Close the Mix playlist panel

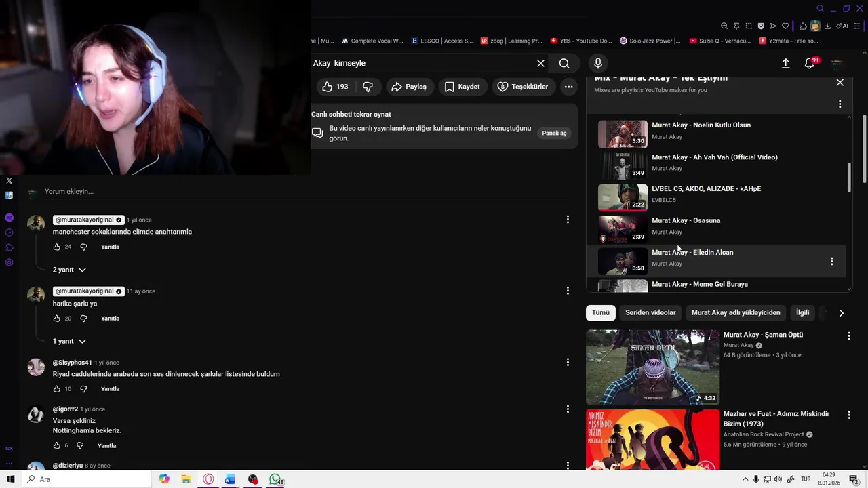click(840, 82)
